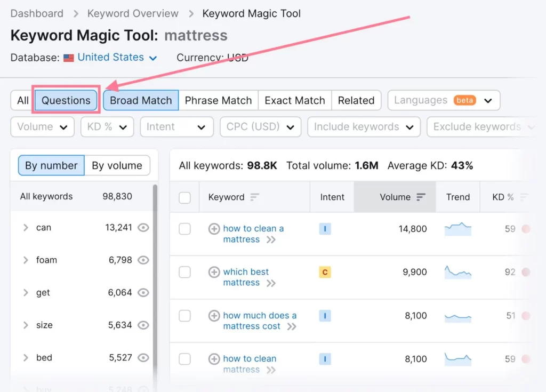Expand the 'foam' keyword group
This screenshot has width=546, height=392.
click(26, 260)
